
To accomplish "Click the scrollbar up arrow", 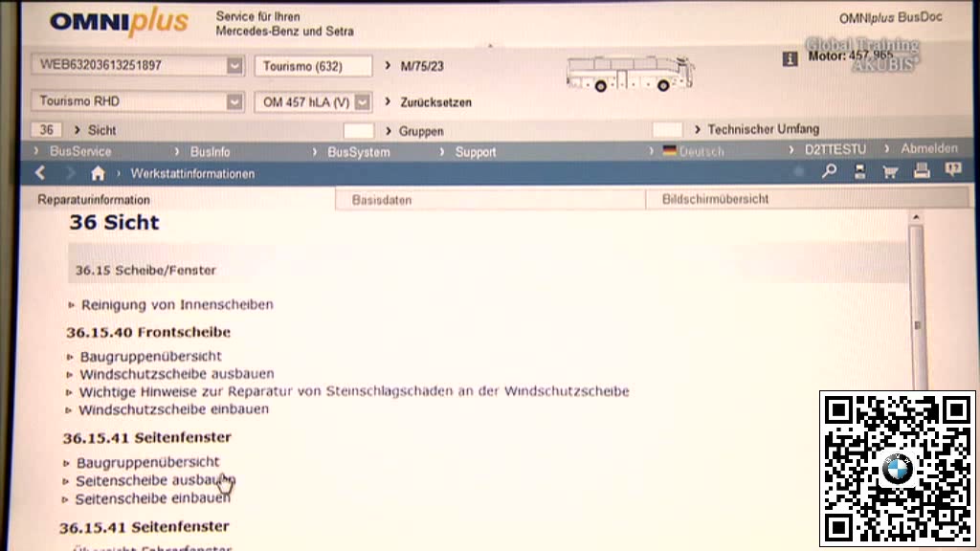I will click(916, 217).
